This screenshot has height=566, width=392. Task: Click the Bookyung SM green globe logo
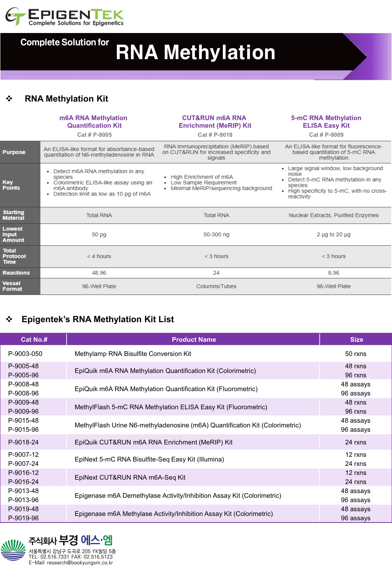13,550
